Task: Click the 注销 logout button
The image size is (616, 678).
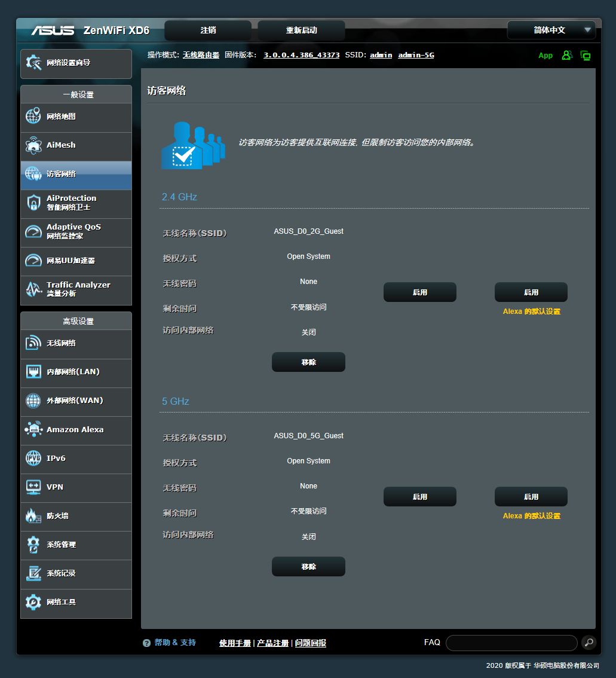Action: coord(208,30)
